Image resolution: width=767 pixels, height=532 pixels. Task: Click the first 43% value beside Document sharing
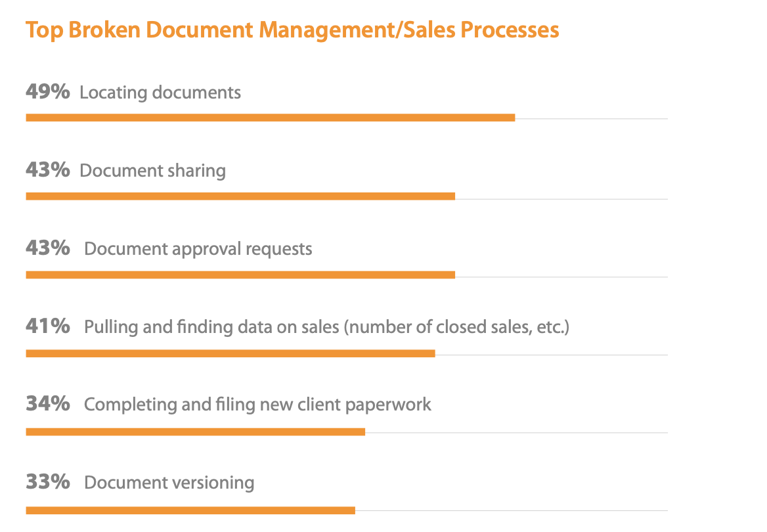pos(48,170)
